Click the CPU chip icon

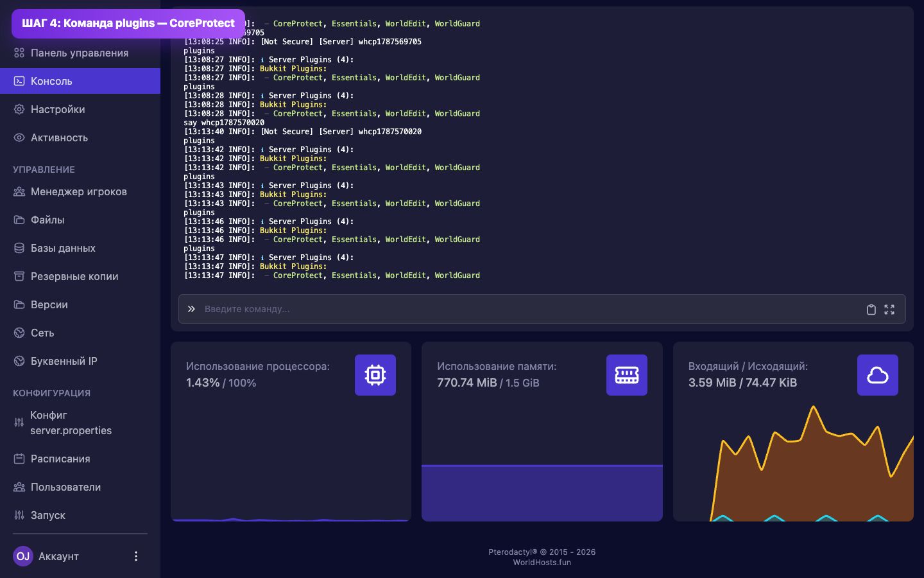pos(375,375)
